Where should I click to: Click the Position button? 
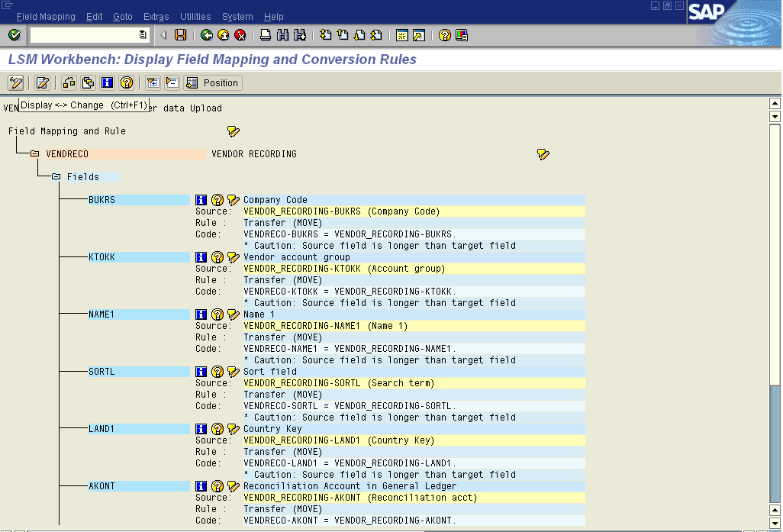pyautogui.click(x=213, y=82)
